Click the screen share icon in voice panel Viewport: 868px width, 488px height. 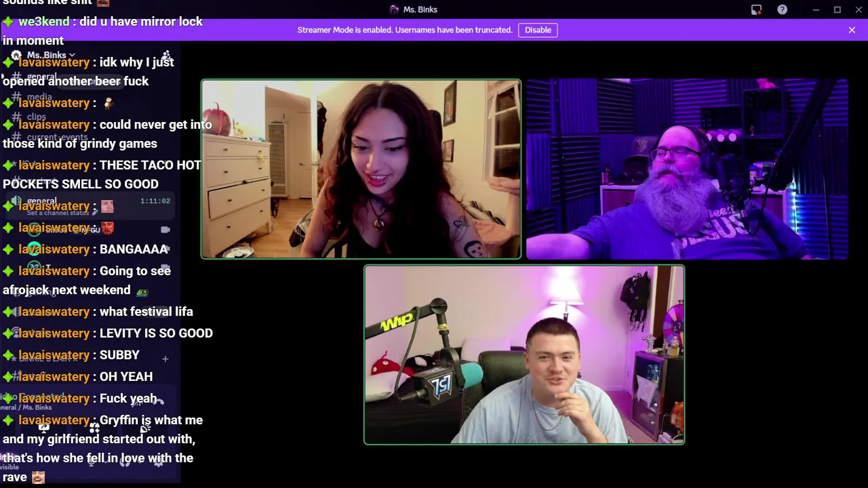point(43,428)
